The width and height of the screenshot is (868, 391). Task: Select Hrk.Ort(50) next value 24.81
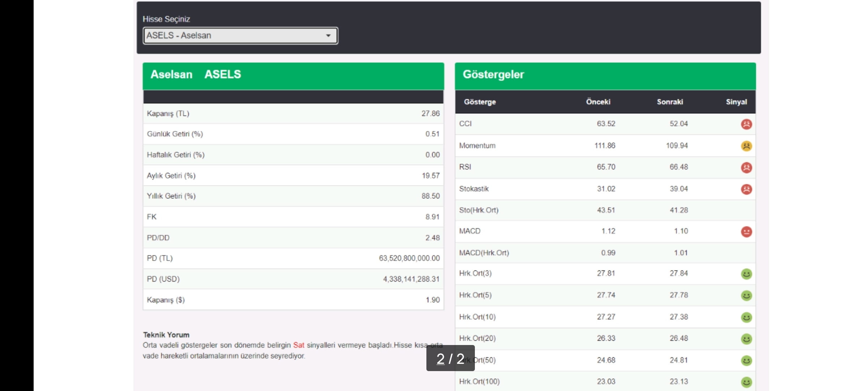(x=678, y=360)
